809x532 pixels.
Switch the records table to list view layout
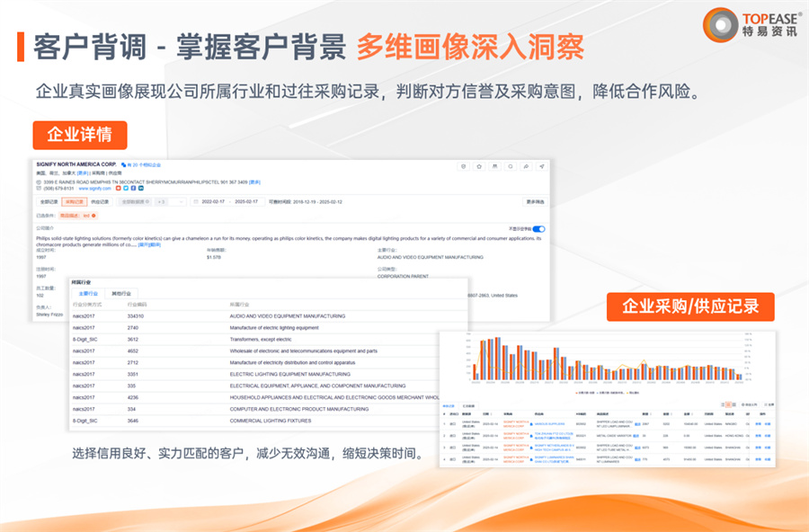pos(722,403)
